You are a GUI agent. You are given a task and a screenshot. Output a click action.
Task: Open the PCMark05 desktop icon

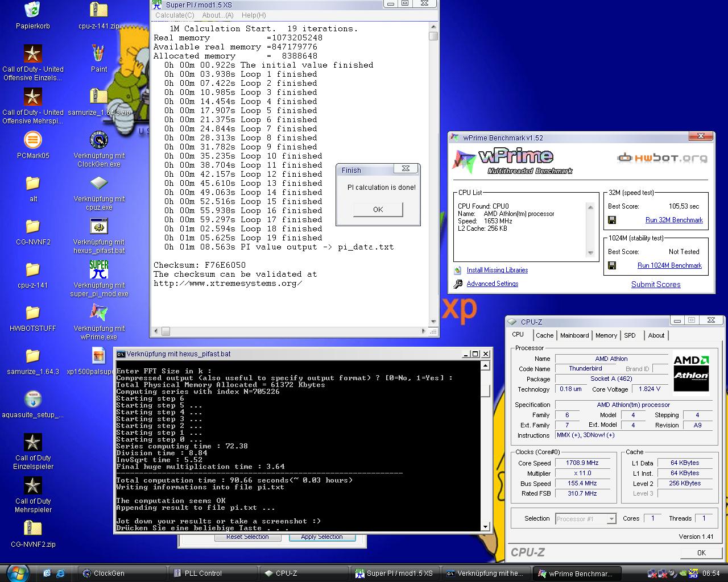pyautogui.click(x=33, y=140)
